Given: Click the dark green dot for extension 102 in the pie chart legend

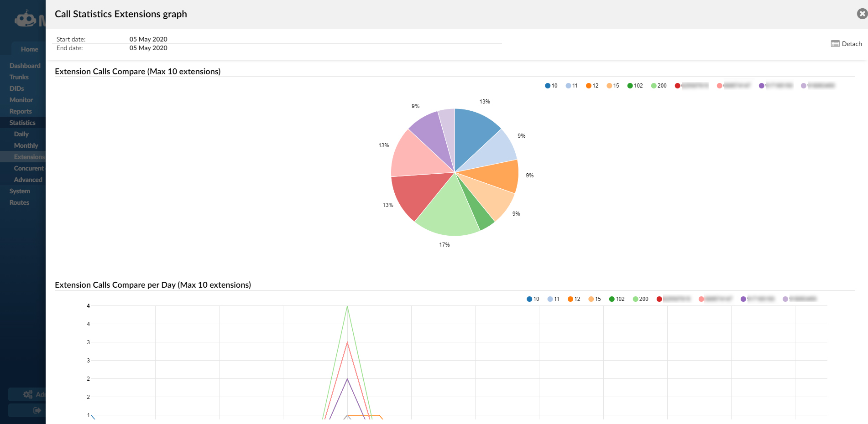Looking at the screenshot, I should 630,86.
